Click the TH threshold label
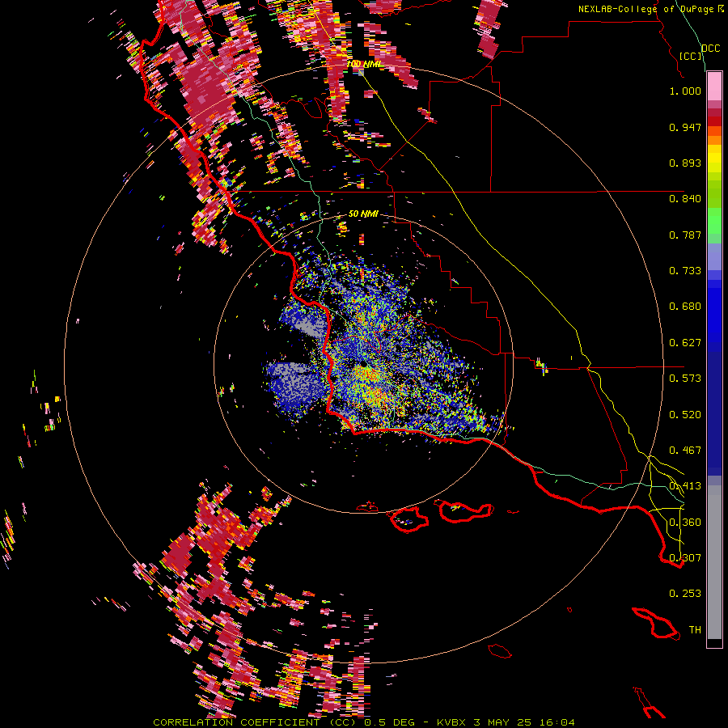The width and height of the screenshot is (728, 728). (695, 630)
